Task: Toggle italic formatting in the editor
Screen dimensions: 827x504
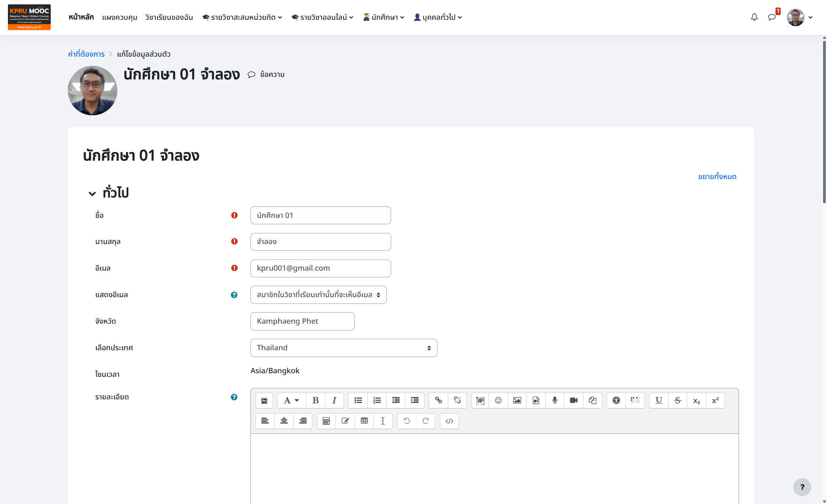Action: tap(334, 401)
